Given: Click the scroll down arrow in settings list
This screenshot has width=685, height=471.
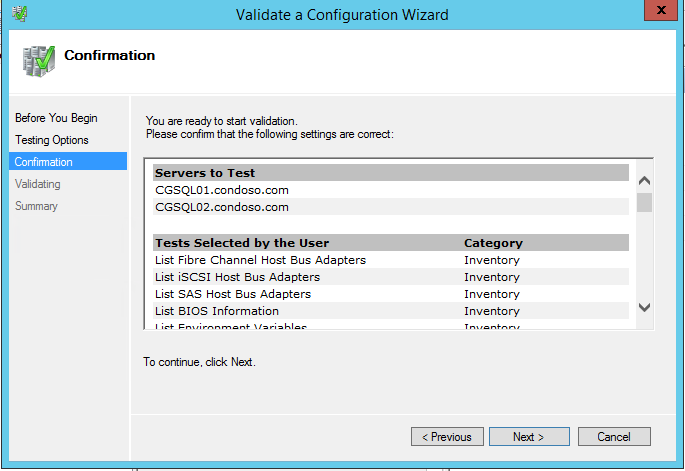Looking at the screenshot, I should coord(644,307).
